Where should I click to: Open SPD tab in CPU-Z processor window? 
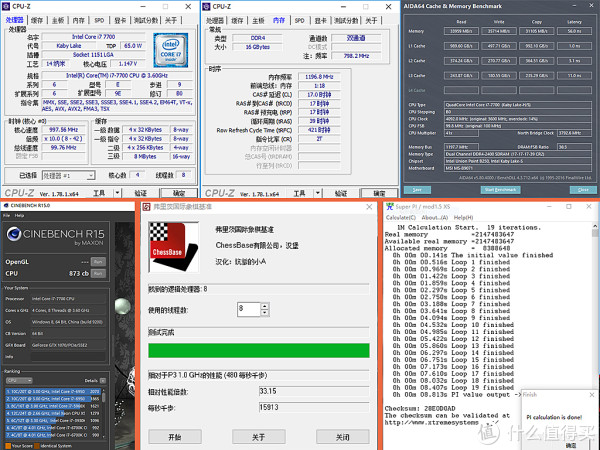[x=99, y=20]
